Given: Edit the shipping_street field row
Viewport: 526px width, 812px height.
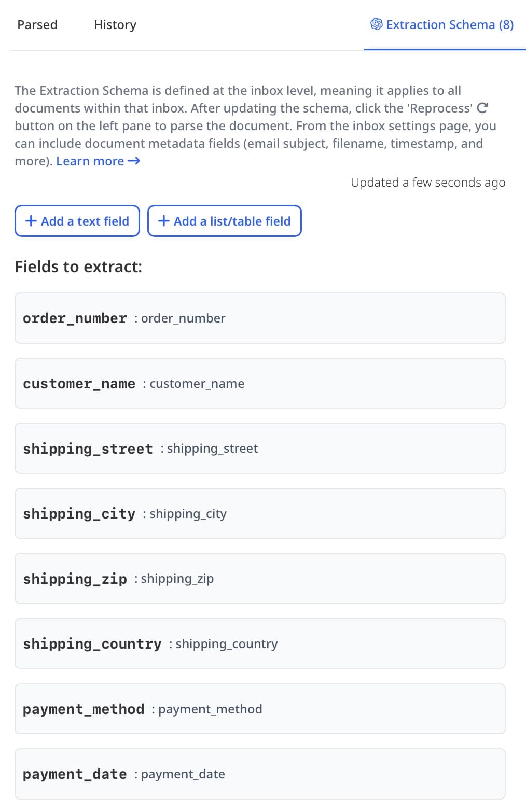Looking at the screenshot, I should [260, 448].
